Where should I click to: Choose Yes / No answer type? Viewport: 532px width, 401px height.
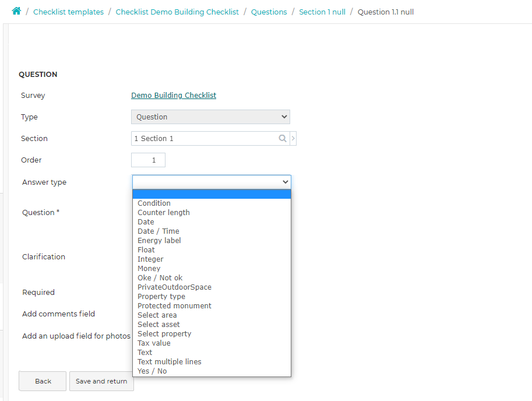point(212,371)
